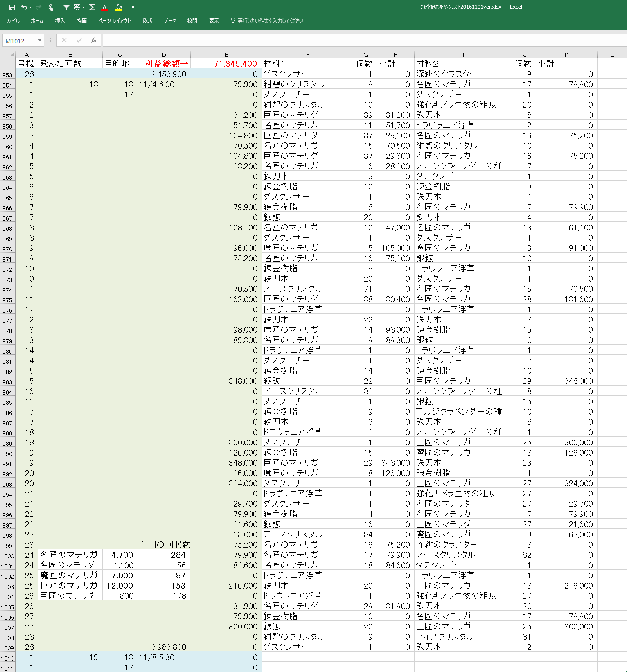Click the Insert Function fx icon
This screenshot has width=627, height=672.
pyautogui.click(x=94, y=40)
